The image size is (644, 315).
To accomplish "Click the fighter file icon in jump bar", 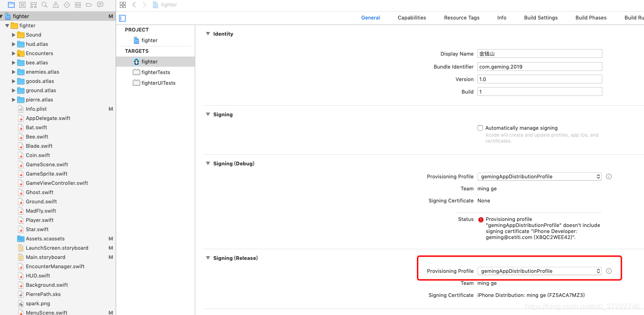I will 156,5.
